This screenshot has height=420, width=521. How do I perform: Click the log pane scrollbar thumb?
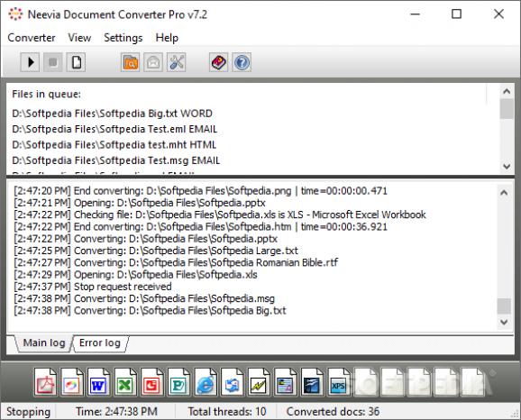pos(504,306)
